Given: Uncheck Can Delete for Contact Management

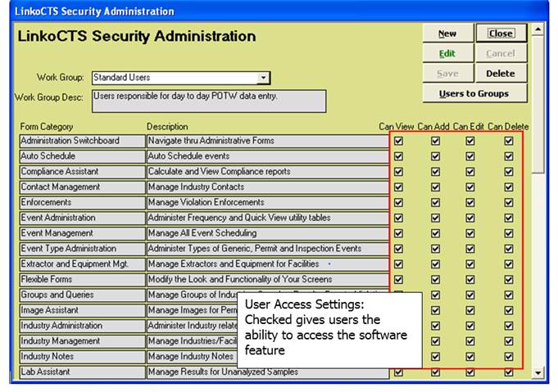Looking at the screenshot, I should click(x=508, y=187).
